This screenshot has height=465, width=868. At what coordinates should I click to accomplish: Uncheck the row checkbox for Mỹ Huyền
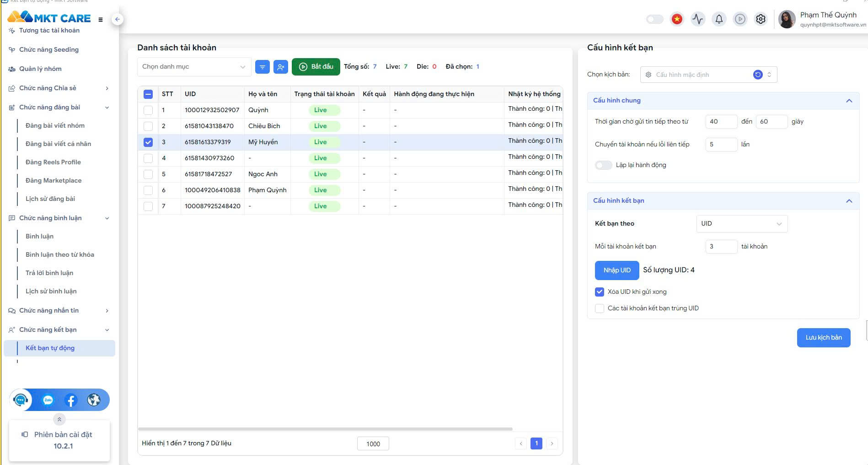(148, 142)
